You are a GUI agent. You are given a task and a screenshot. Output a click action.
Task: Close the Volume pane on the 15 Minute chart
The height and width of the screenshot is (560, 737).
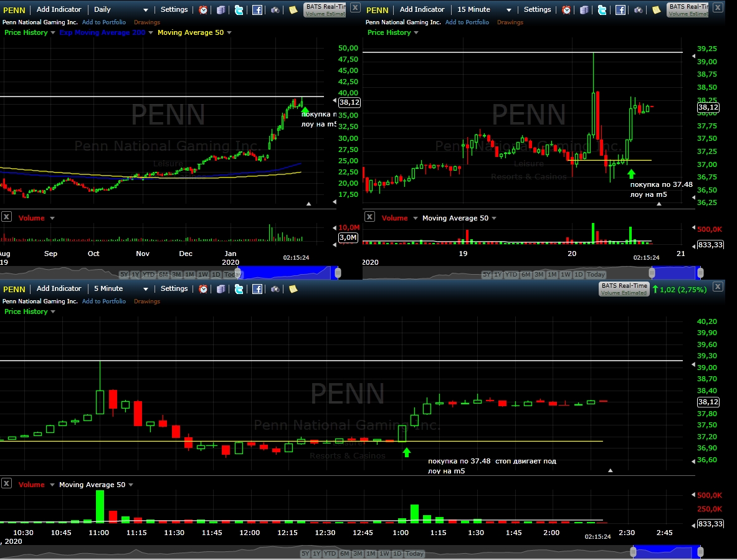(x=370, y=217)
